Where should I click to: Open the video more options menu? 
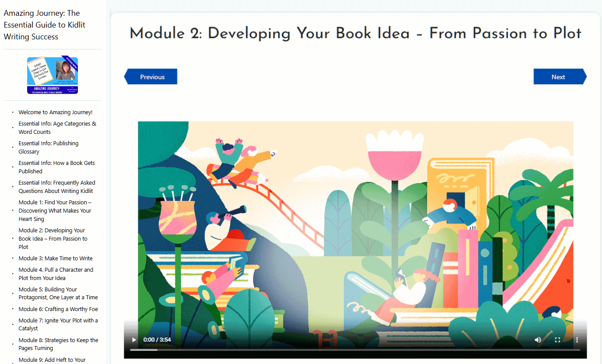point(577,339)
